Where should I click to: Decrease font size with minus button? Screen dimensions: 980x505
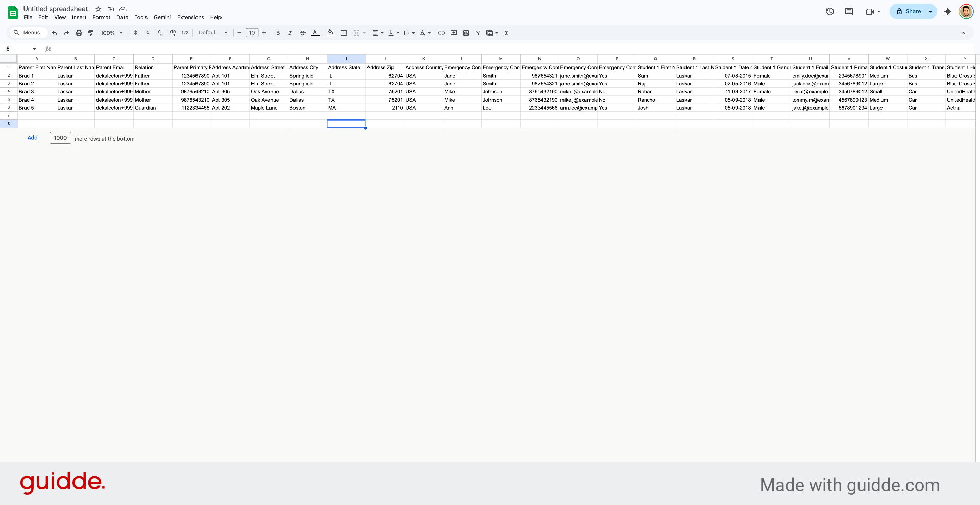pos(239,33)
